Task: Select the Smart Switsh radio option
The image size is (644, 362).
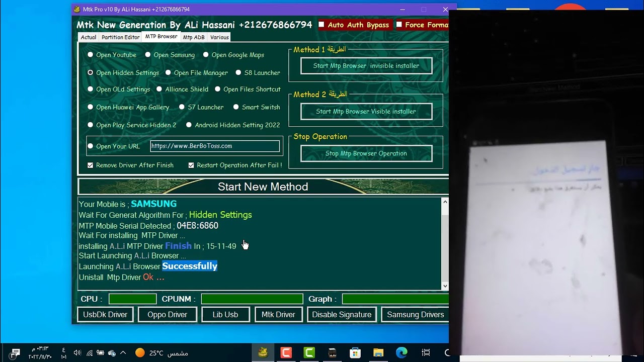Action: 236,107
